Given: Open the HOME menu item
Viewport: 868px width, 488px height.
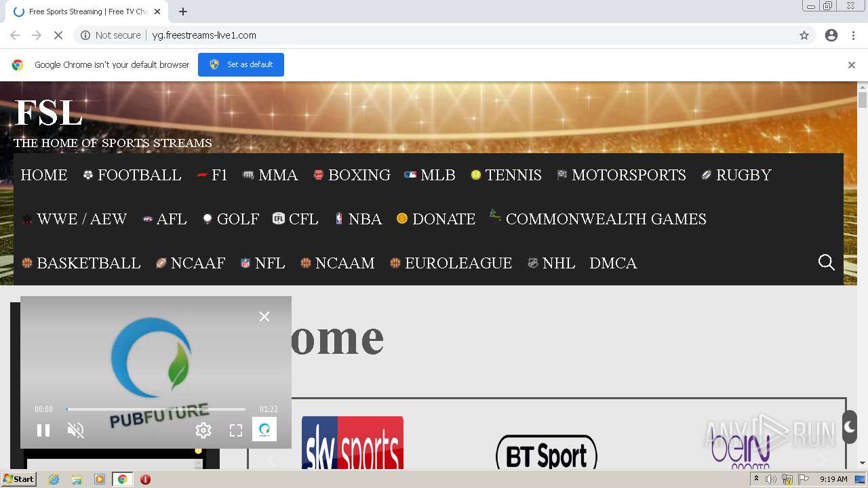Looking at the screenshot, I should point(44,175).
